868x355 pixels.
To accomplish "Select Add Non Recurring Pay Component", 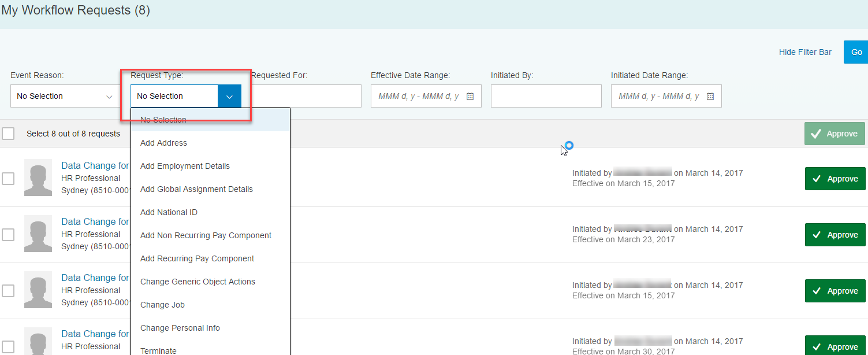I will click(211, 235).
